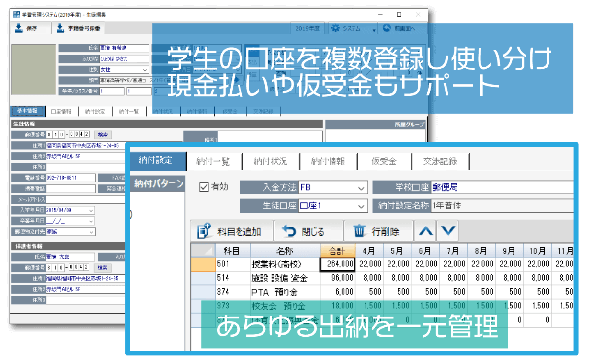Expand the 入金方法 FB dropdown

(x=361, y=188)
